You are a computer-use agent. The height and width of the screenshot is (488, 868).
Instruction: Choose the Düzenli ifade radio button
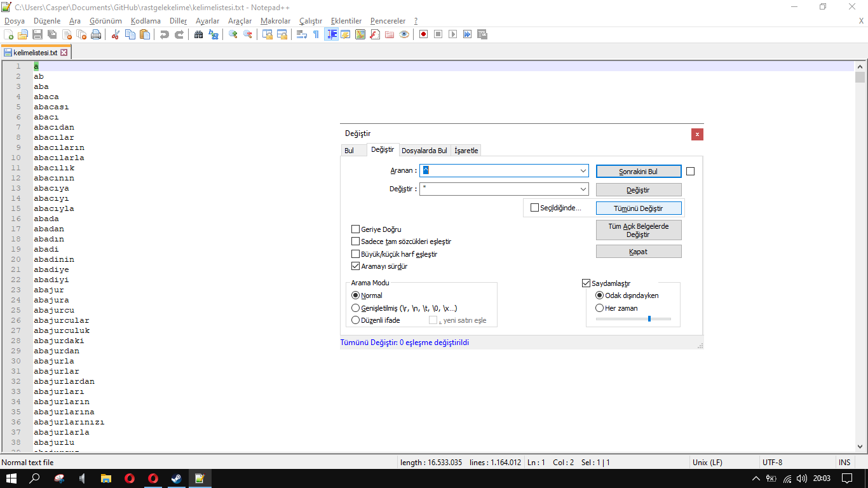coord(356,320)
